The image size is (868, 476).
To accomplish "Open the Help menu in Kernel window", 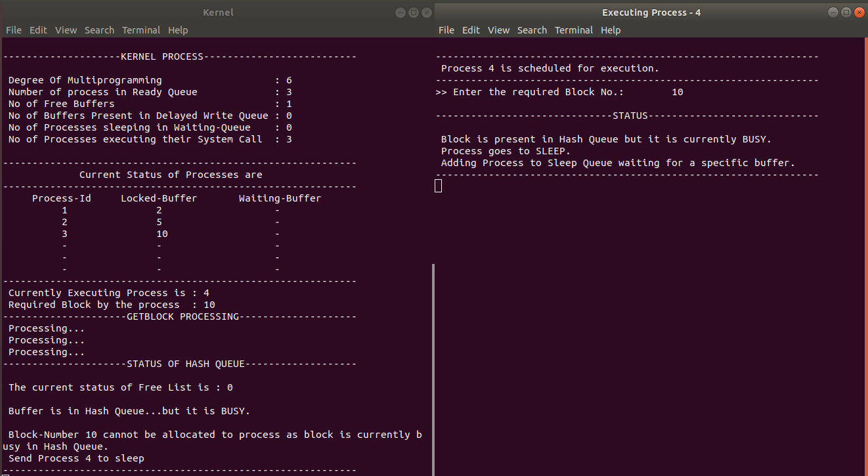I will 178,30.
